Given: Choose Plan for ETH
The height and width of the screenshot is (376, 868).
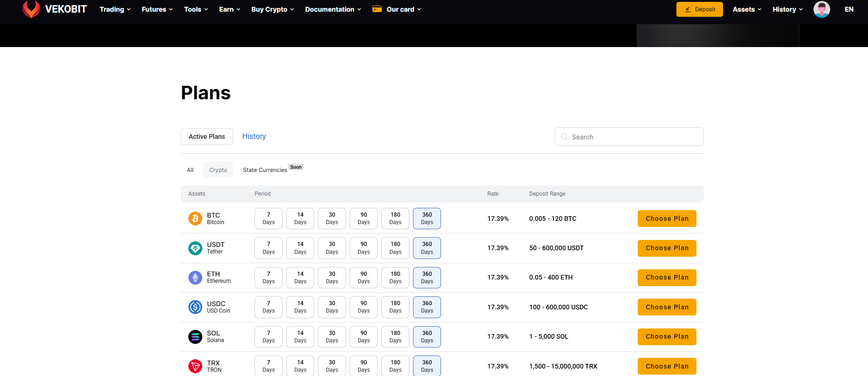Looking at the screenshot, I should [667, 277].
